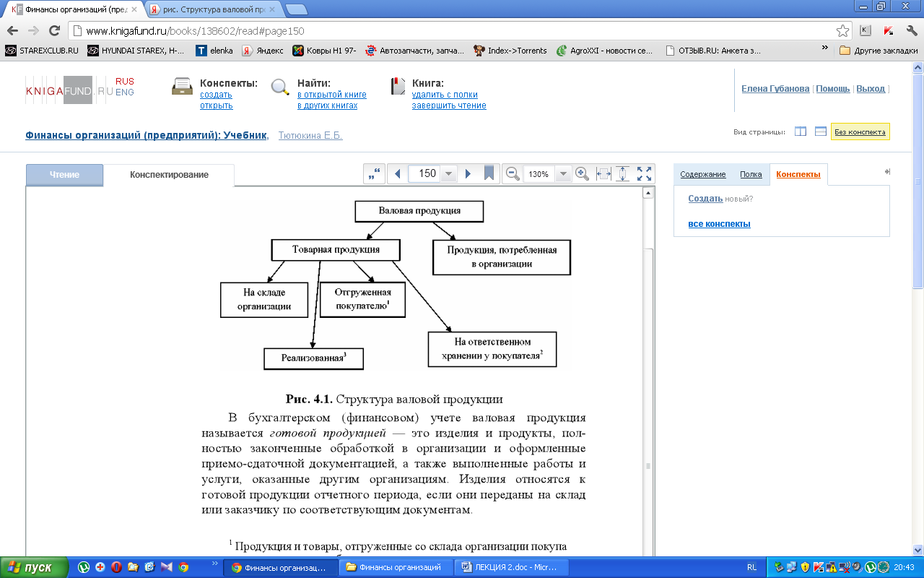This screenshot has width=924, height=578.
Task: Open Елена Губанова profile link
Action: 775,89
